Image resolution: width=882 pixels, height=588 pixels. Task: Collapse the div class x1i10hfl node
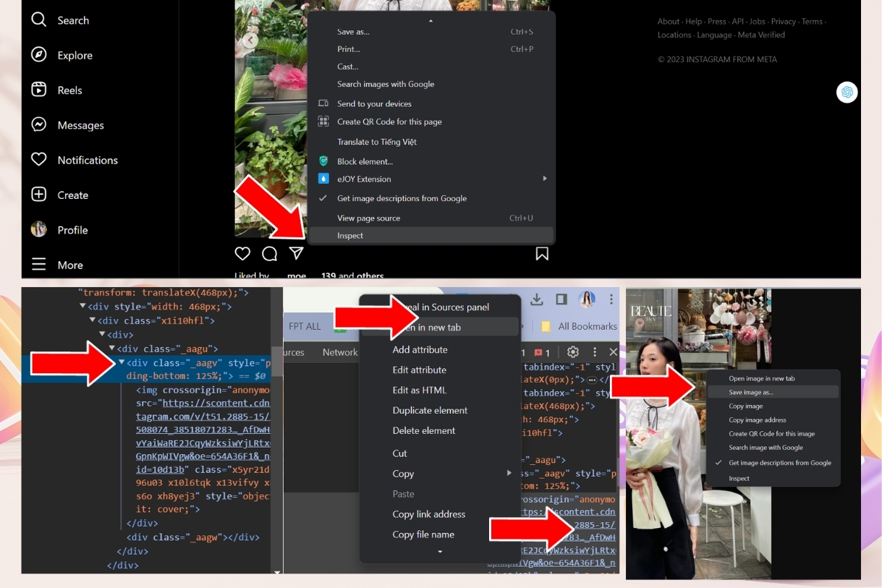pyautogui.click(x=93, y=320)
